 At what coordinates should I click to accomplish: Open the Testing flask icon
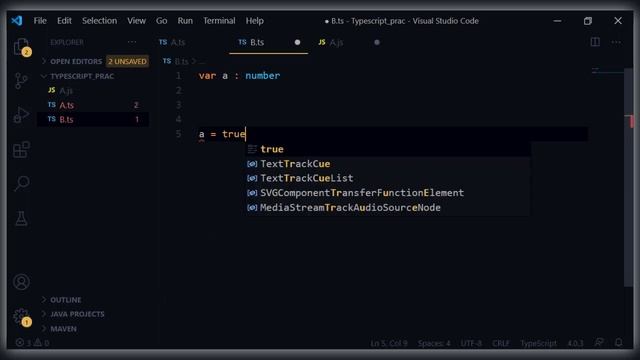21,219
